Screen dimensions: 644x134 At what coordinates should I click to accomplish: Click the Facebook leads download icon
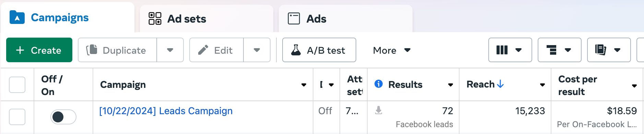[x=379, y=110]
